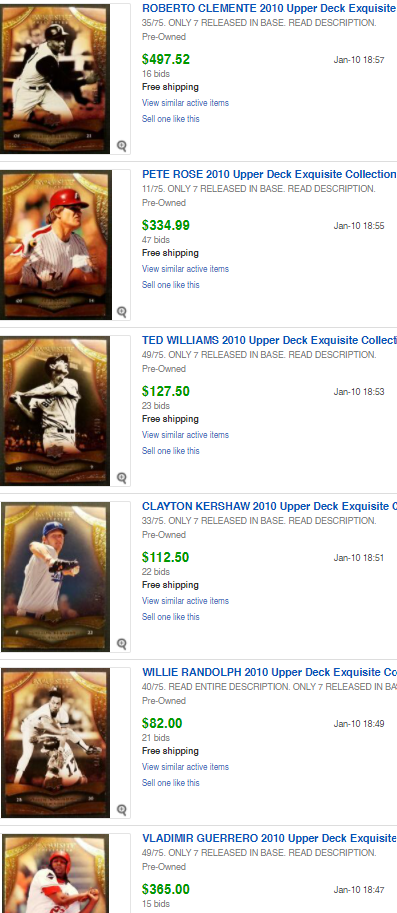Open the Ted Williams card thumbnail

click(55, 411)
